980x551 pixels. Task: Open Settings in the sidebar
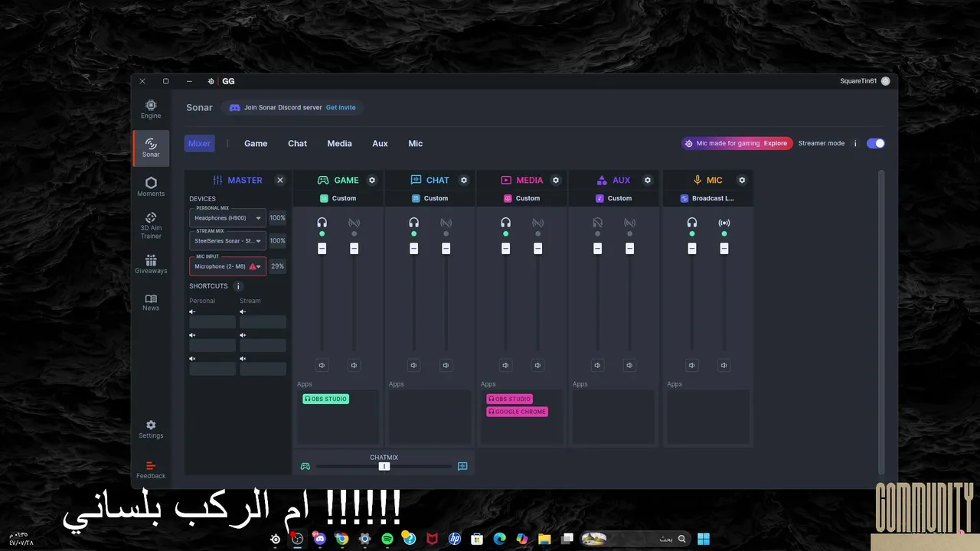point(151,429)
